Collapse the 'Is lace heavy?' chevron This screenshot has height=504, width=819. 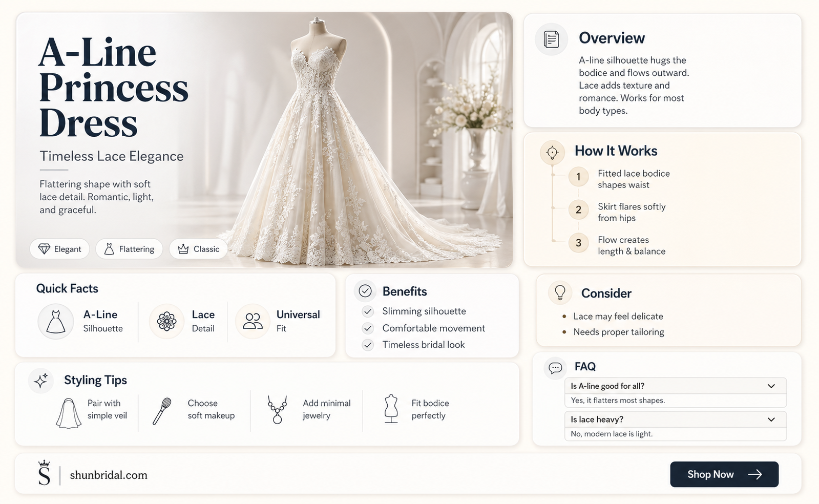point(771,419)
